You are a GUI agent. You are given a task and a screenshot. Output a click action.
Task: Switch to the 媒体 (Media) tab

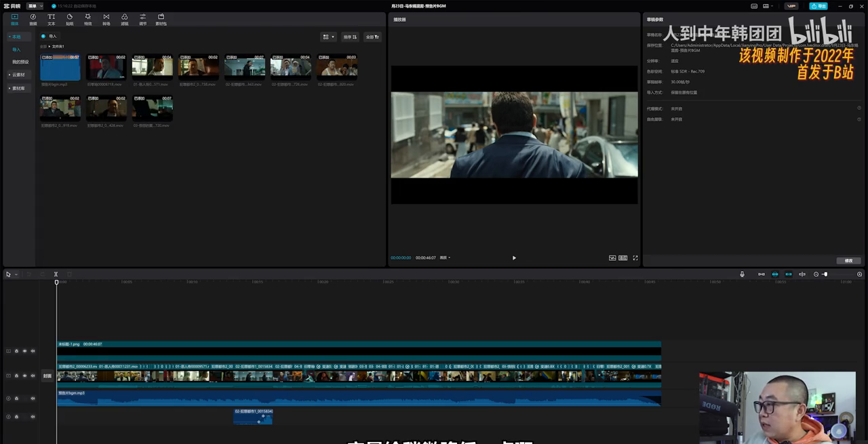point(14,19)
